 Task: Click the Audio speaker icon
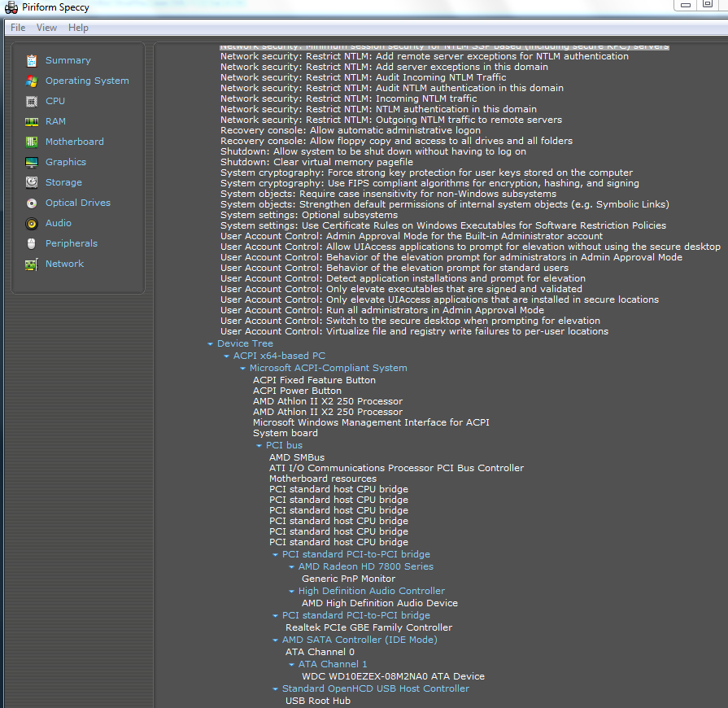[x=32, y=224]
